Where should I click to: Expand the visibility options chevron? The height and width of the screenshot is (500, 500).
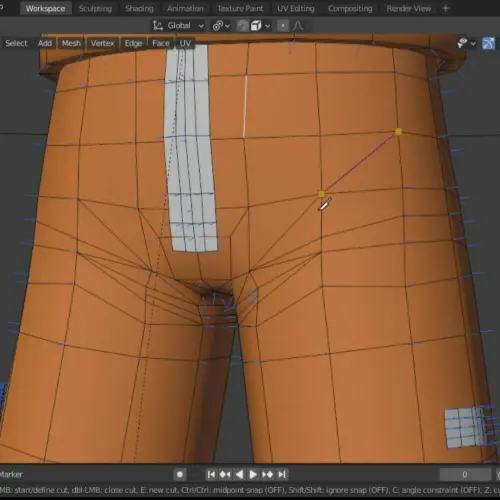473,43
